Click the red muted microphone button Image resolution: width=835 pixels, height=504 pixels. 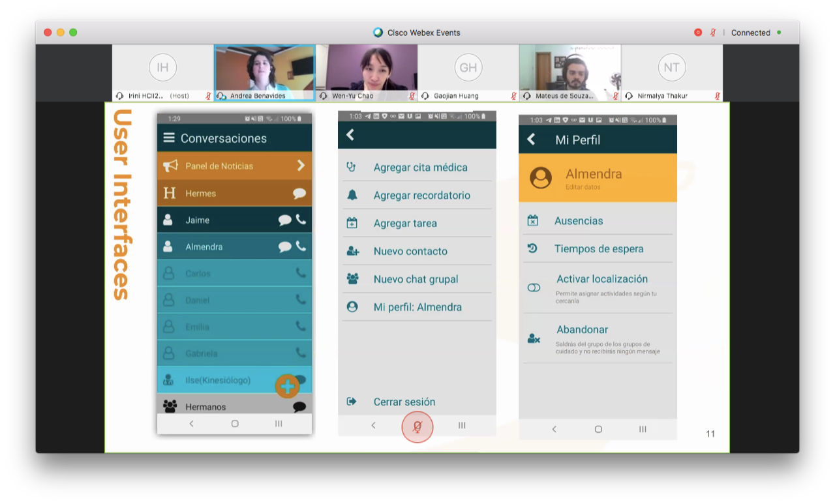[x=417, y=427]
